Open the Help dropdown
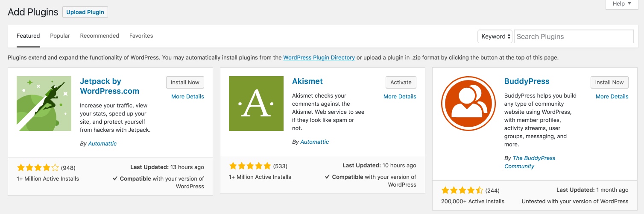This screenshot has width=644, height=214. [x=624, y=4]
